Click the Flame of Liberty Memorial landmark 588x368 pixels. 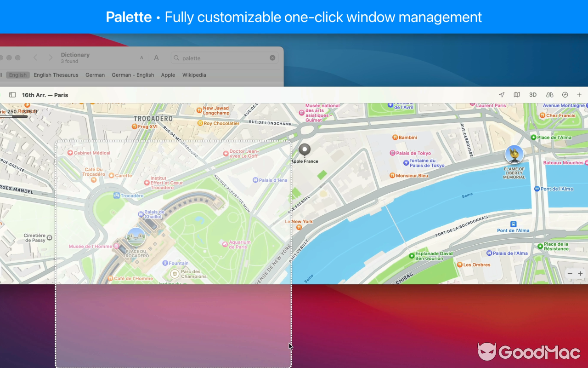pyautogui.click(x=514, y=155)
